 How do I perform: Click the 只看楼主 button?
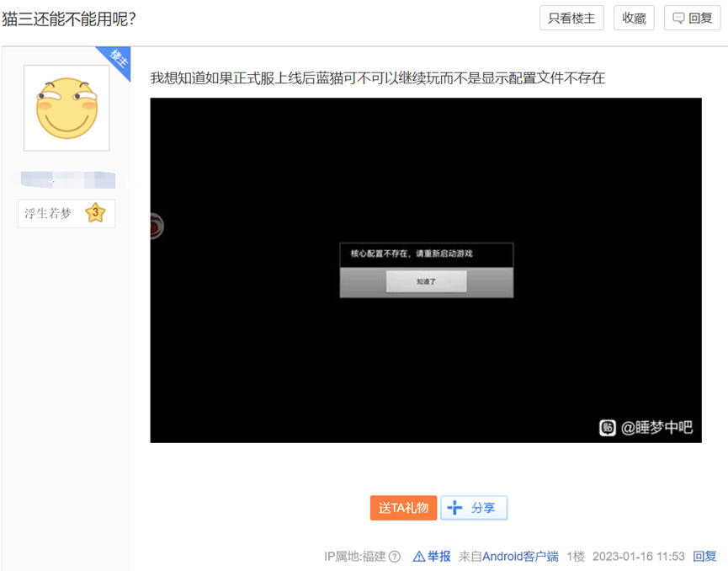coord(571,19)
